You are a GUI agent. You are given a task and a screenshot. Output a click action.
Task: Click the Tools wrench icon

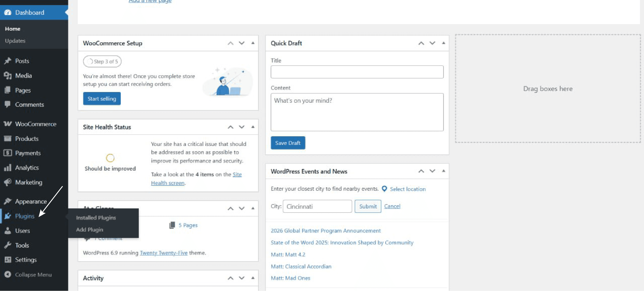(8, 245)
